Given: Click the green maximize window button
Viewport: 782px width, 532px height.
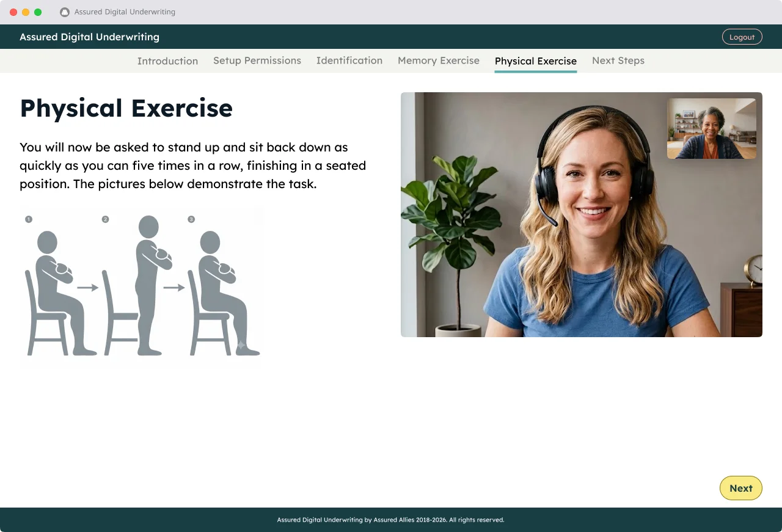Looking at the screenshot, I should [38, 12].
